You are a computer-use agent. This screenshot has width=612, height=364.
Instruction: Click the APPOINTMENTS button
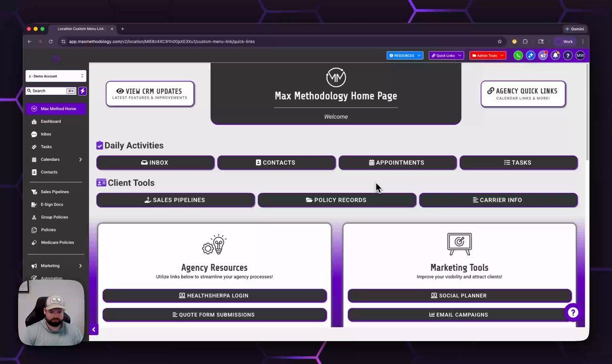click(397, 162)
